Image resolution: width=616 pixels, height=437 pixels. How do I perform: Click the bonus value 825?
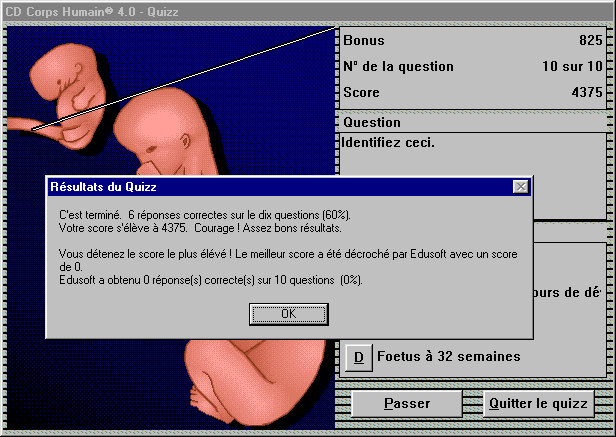coord(589,41)
